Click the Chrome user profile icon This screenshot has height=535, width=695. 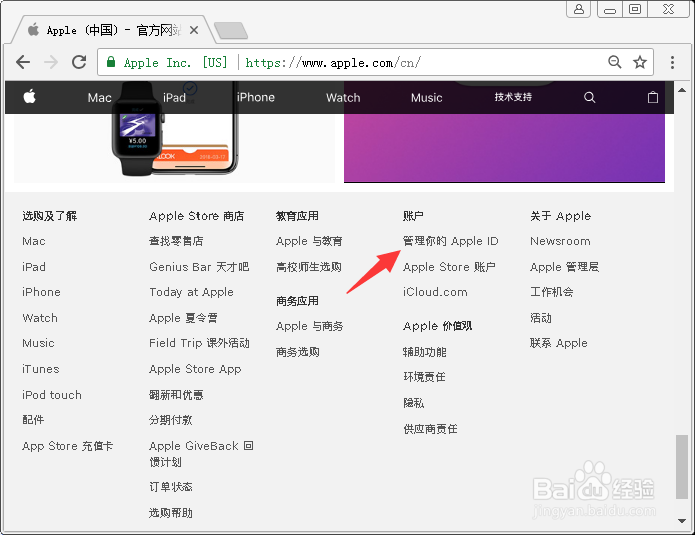tap(579, 9)
